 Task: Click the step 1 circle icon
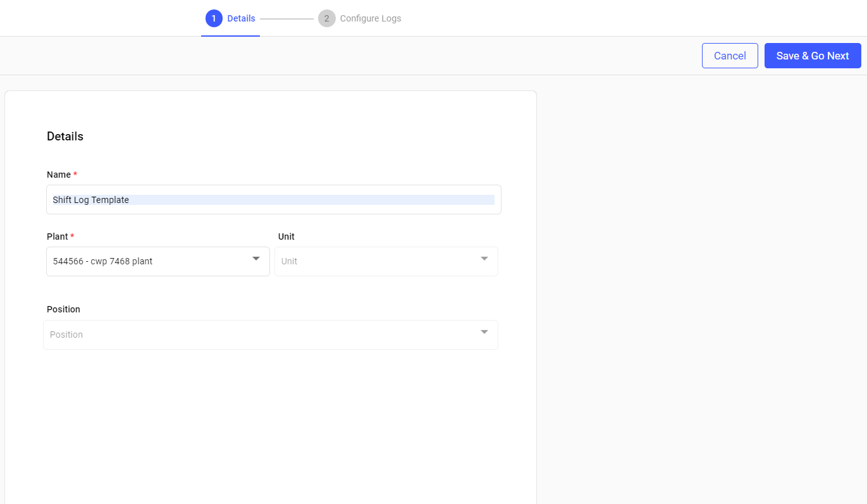[x=214, y=18]
